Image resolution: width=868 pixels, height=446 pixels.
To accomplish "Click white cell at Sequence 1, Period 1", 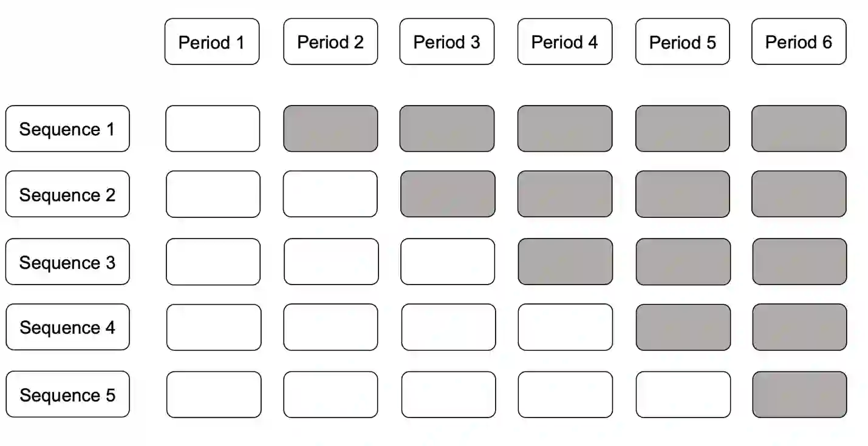I will (212, 129).
